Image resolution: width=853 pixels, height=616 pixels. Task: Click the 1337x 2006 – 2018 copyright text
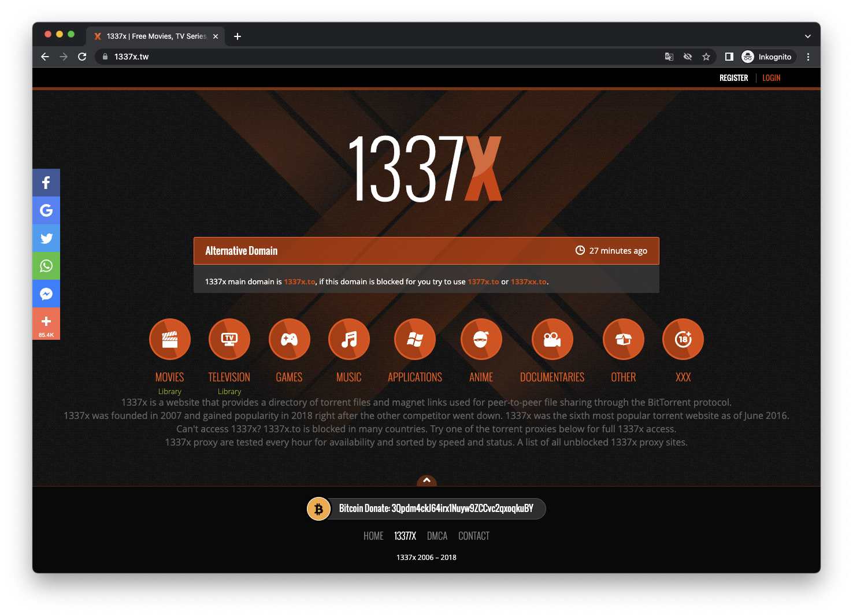click(426, 558)
